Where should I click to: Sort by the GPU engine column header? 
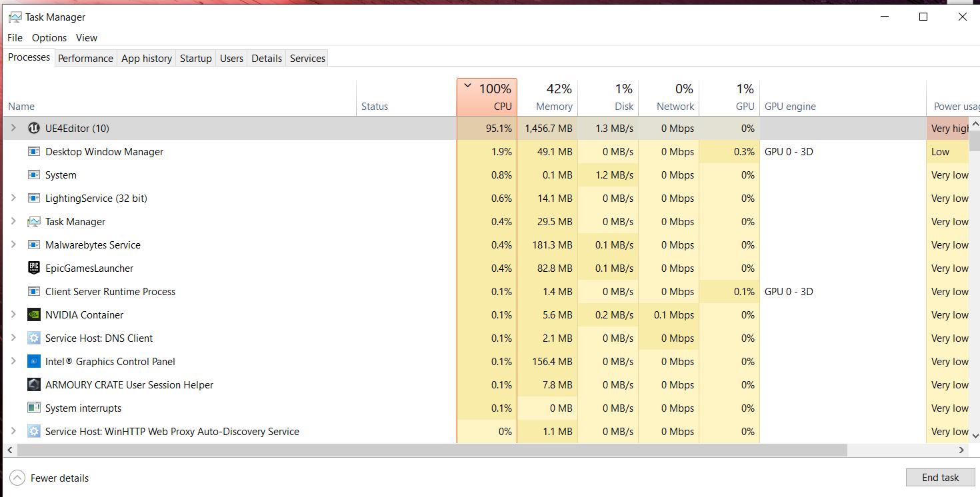(843, 97)
